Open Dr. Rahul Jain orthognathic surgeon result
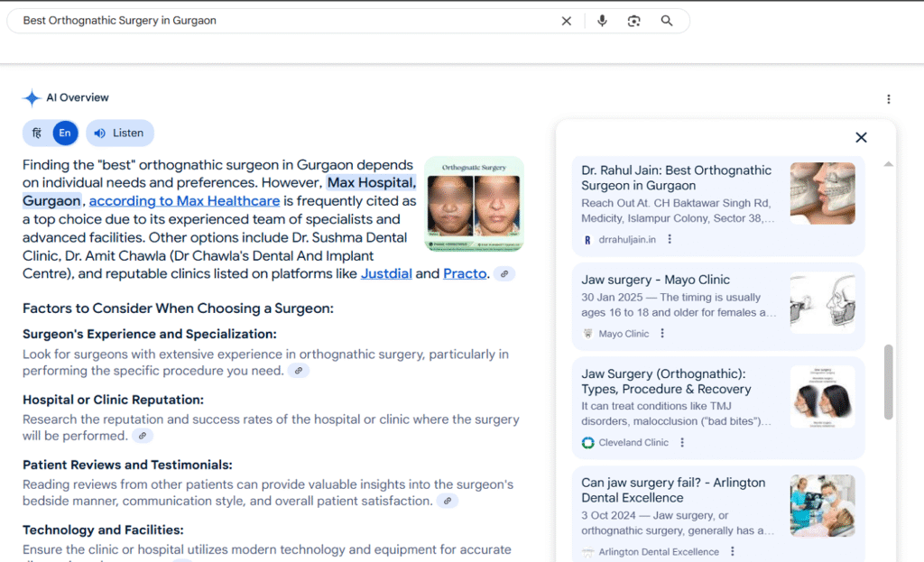 (677, 178)
